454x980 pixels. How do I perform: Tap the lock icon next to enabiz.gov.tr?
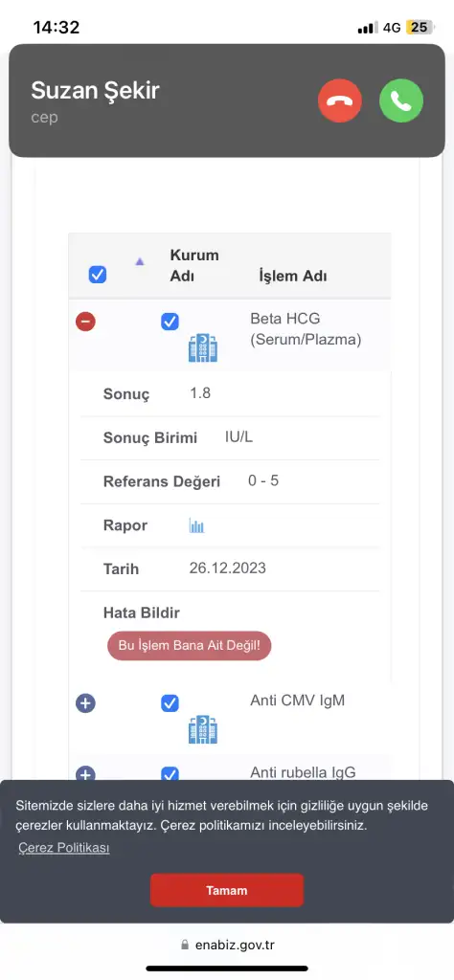[184, 945]
